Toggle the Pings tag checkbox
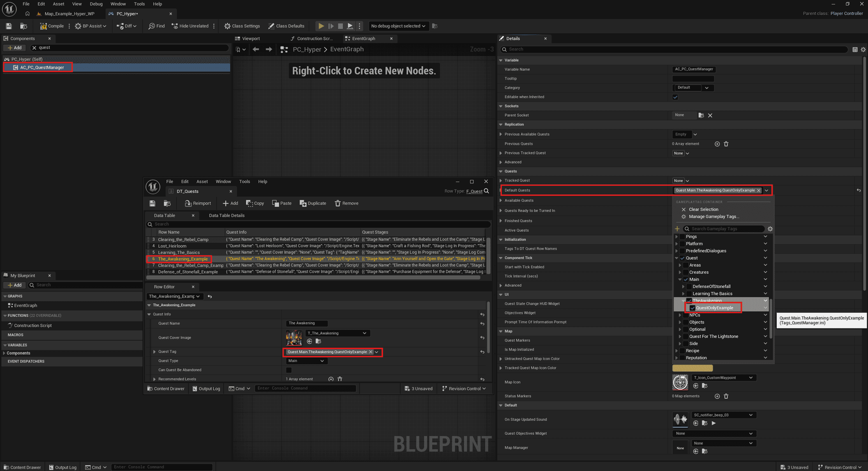868x471 pixels. click(682, 237)
